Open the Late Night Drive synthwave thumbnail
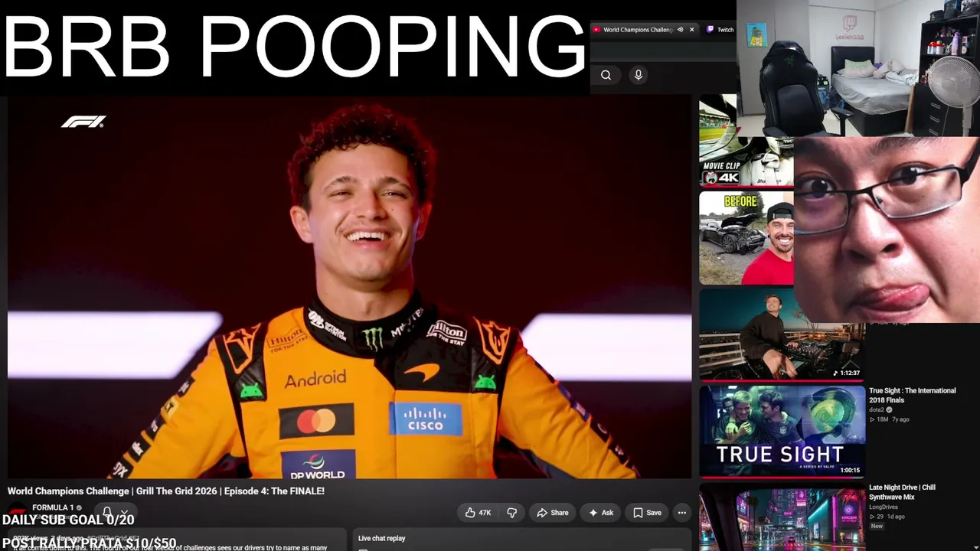The width and height of the screenshot is (980, 551). tap(782, 517)
